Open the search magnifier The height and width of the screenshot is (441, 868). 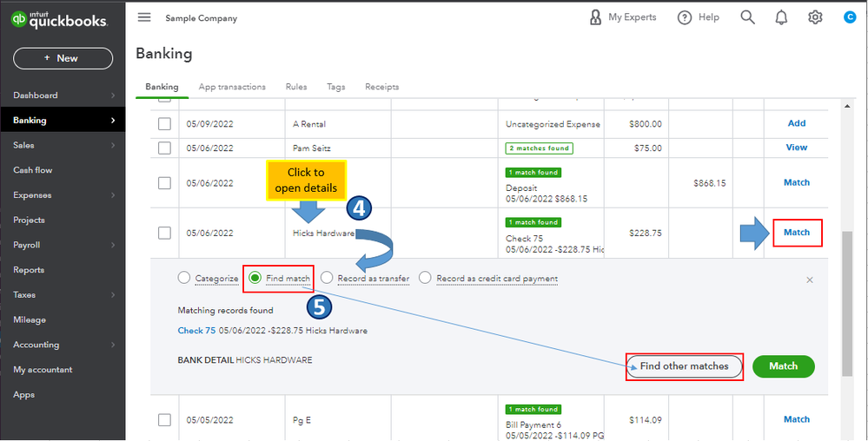coord(747,17)
